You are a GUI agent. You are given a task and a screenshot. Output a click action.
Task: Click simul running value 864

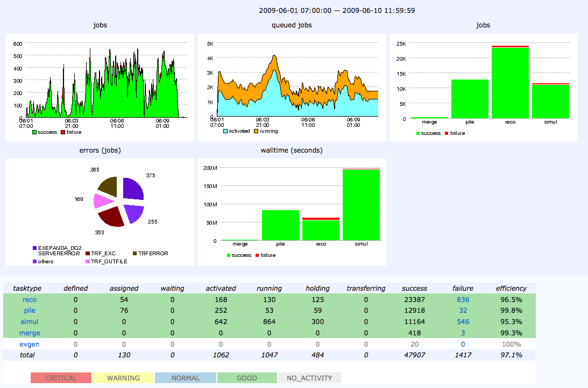click(269, 322)
